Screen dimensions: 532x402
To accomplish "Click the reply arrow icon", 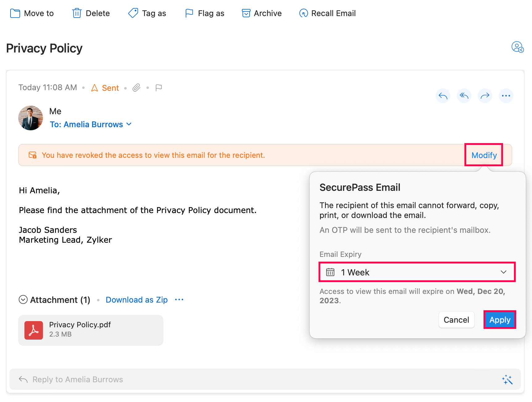I will pos(443,96).
